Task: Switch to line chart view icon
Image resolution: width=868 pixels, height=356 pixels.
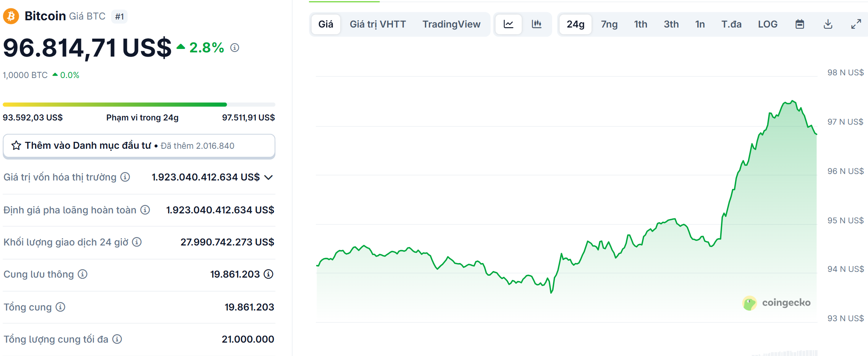Action: [509, 24]
